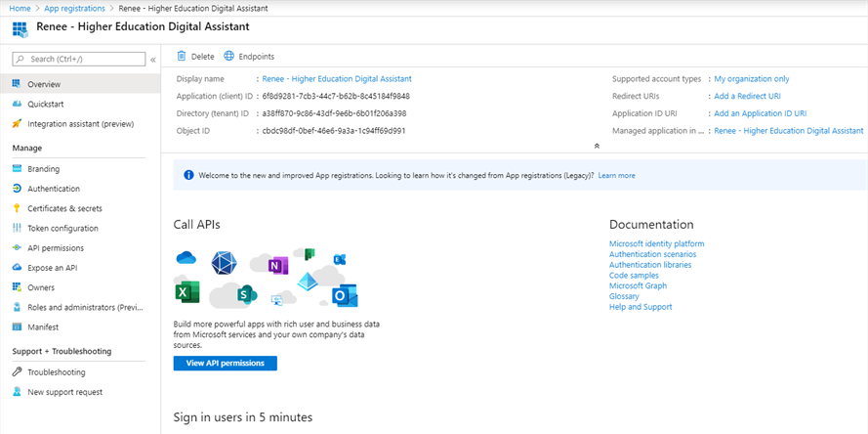Click Add an Application ID URI link
The width and height of the screenshot is (868, 434).
(x=760, y=113)
